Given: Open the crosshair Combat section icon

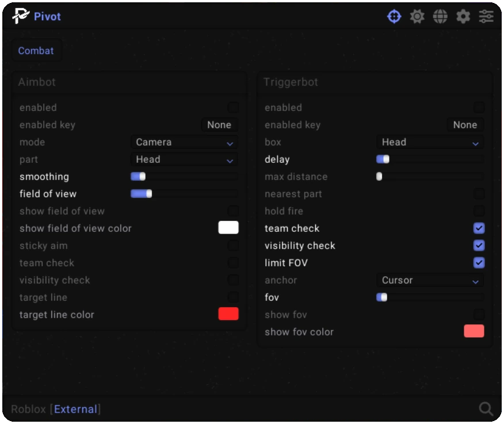Looking at the screenshot, I should click(394, 16).
